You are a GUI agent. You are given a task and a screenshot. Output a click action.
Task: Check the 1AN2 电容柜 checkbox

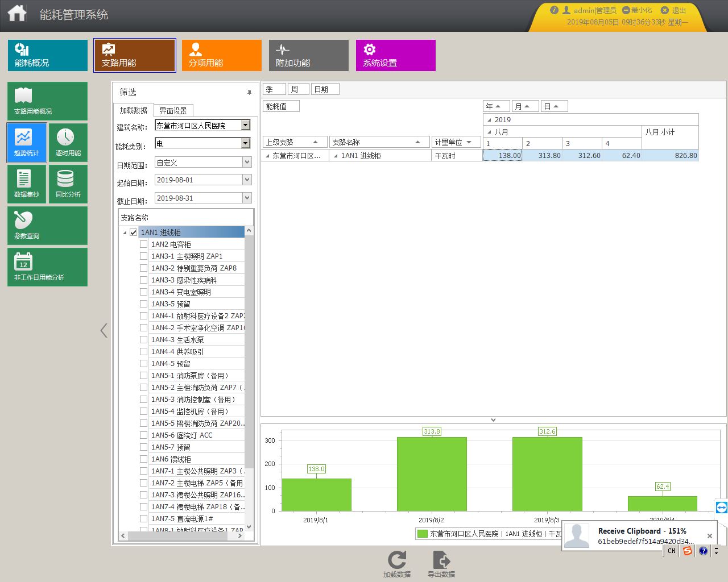click(x=143, y=244)
